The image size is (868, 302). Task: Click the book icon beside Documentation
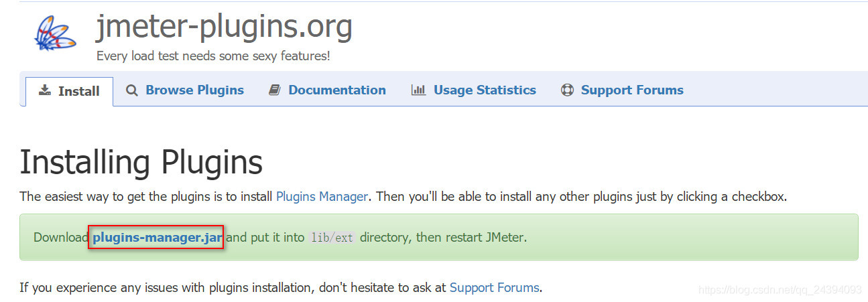tap(274, 90)
